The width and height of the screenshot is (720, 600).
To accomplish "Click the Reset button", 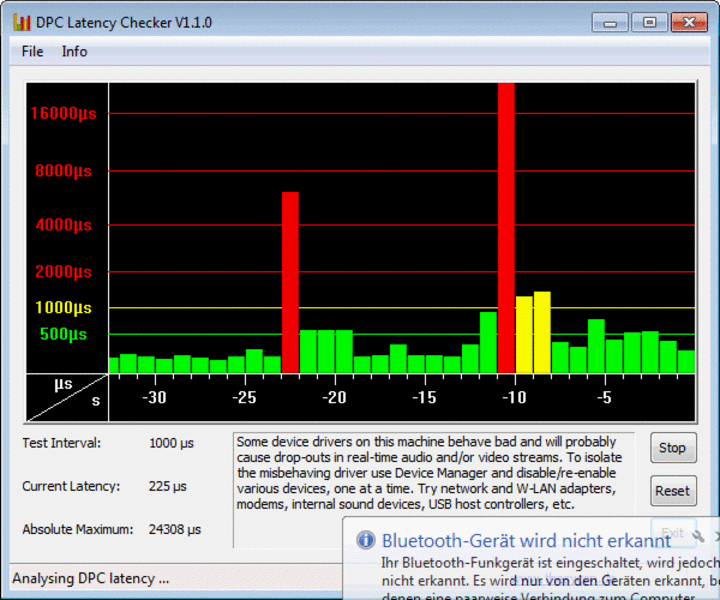I will (673, 491).
